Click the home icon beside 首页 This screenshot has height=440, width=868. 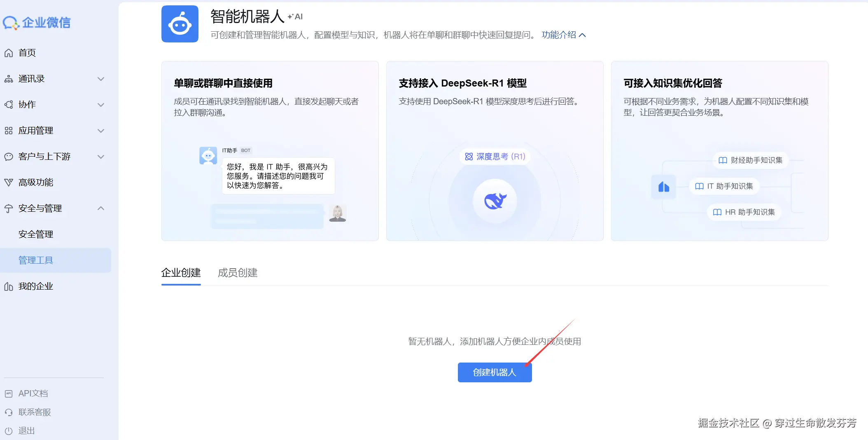pos(9,53)
